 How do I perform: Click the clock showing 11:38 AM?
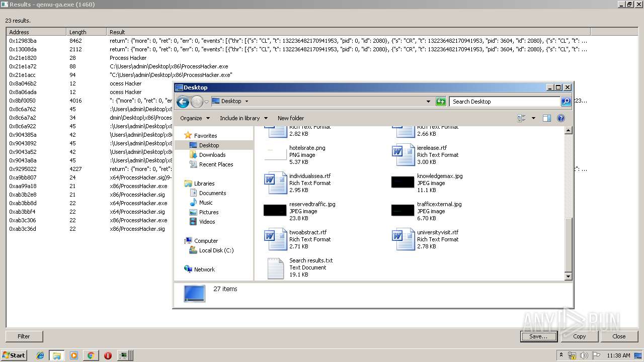[x=618, y=355]
